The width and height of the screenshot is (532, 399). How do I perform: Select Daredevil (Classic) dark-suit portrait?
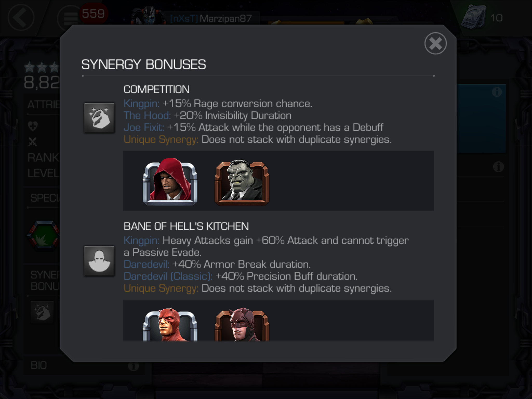242,324
